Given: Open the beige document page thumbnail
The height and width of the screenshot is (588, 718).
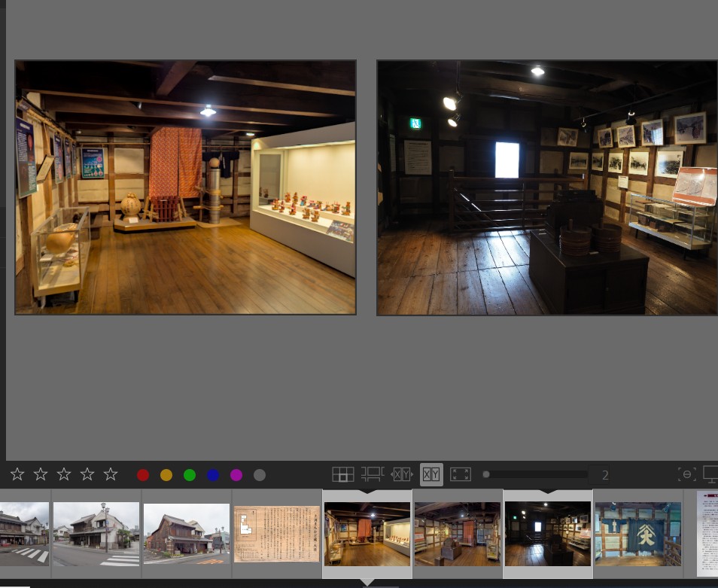Looking at the screenshot, I should [x=276, y=534].
